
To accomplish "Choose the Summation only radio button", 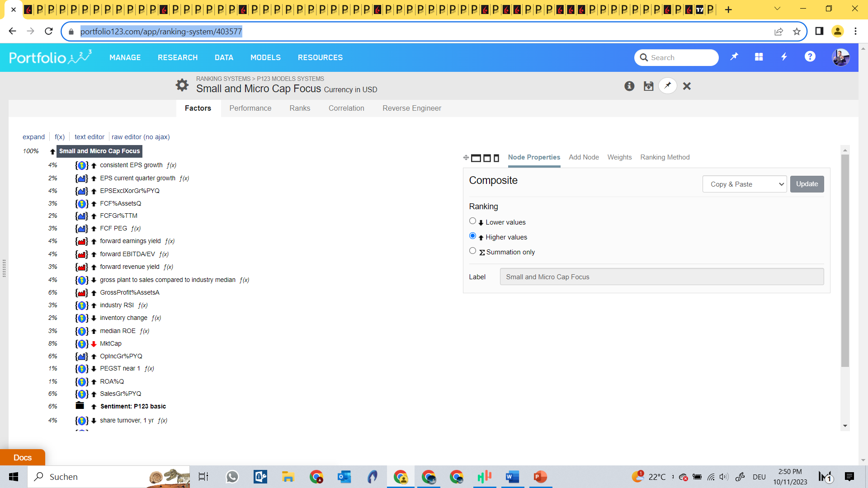I will (472, 251).
